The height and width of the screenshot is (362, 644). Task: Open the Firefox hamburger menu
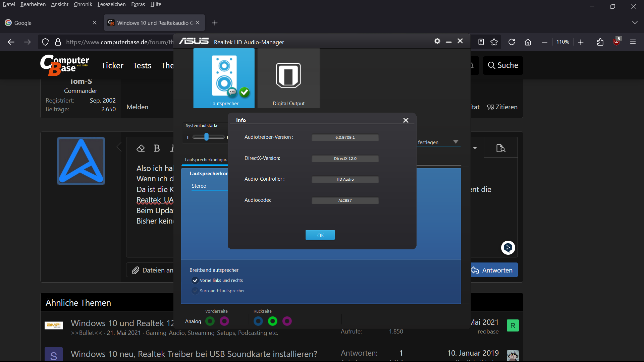tap(633, 42)
